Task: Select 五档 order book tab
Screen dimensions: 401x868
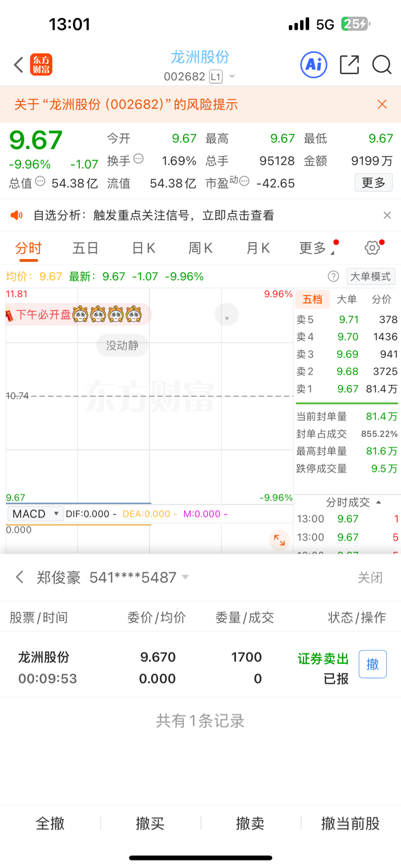Action: pos(312,299)
